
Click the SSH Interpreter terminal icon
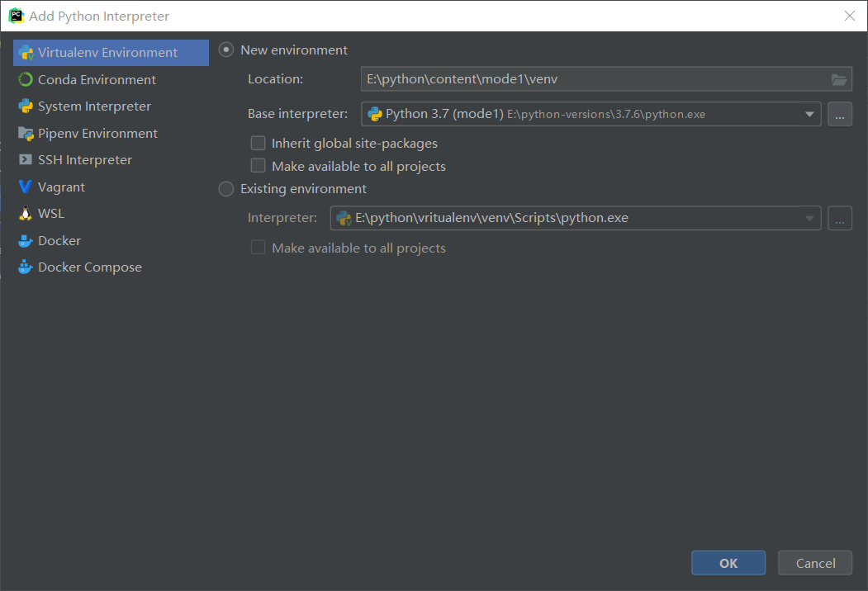pos(26,160)
